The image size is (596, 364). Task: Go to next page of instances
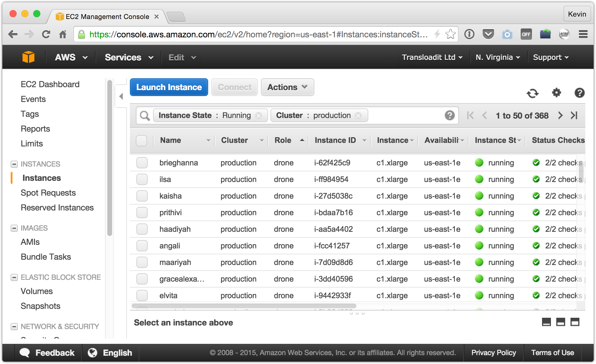tap(560, 115)
